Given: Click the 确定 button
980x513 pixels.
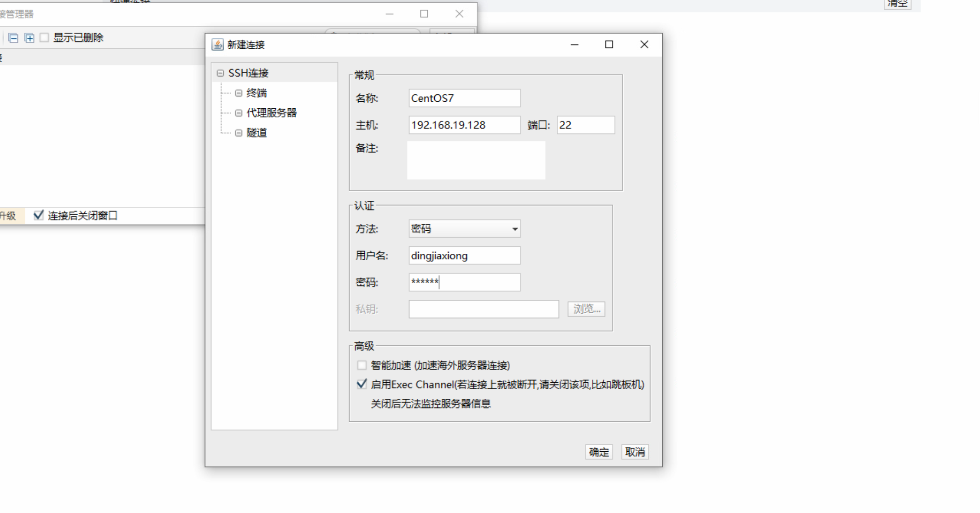Looking at the screenshot, I should (599, 452).
